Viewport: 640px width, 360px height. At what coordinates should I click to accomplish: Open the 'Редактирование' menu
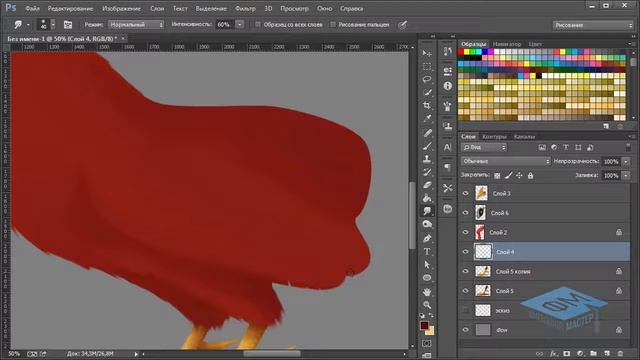pyautogui.click(x=70, y=9)
